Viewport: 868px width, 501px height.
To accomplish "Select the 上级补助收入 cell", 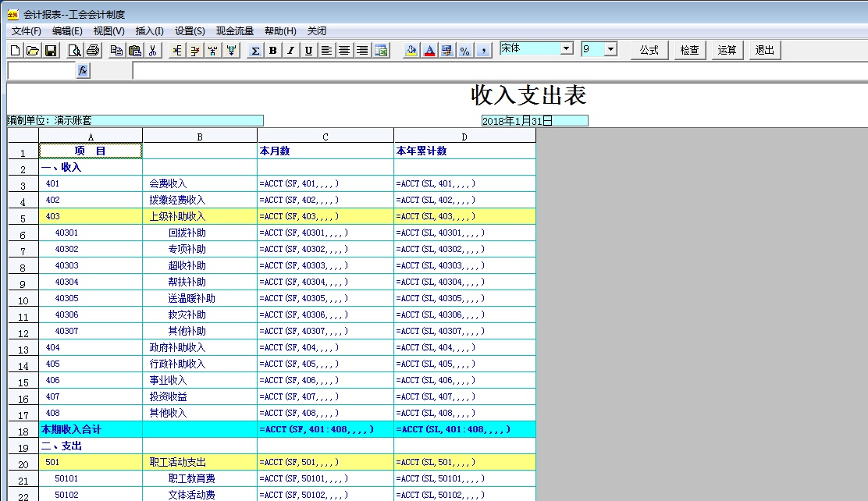I will tap(200, 216).
